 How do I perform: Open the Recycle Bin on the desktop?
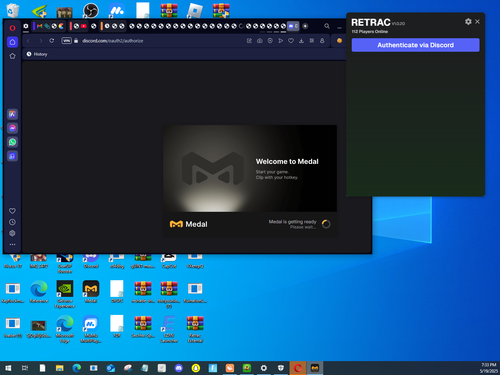click(13, 10)
